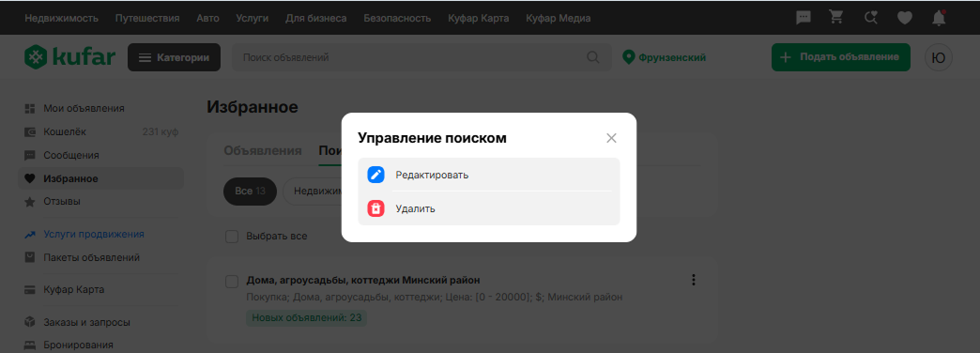Choose Удалить in the dialog
Viewport: 980px width, 353px height.
489,208
